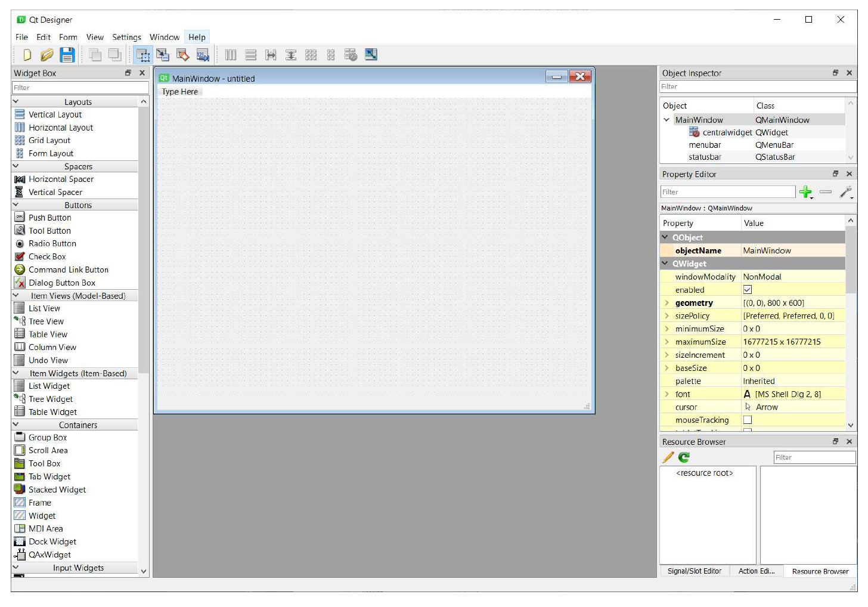Screen dimensions: 868x607
Task: Pick Push Button in Widget Box
Action: [x=50, y=218]
